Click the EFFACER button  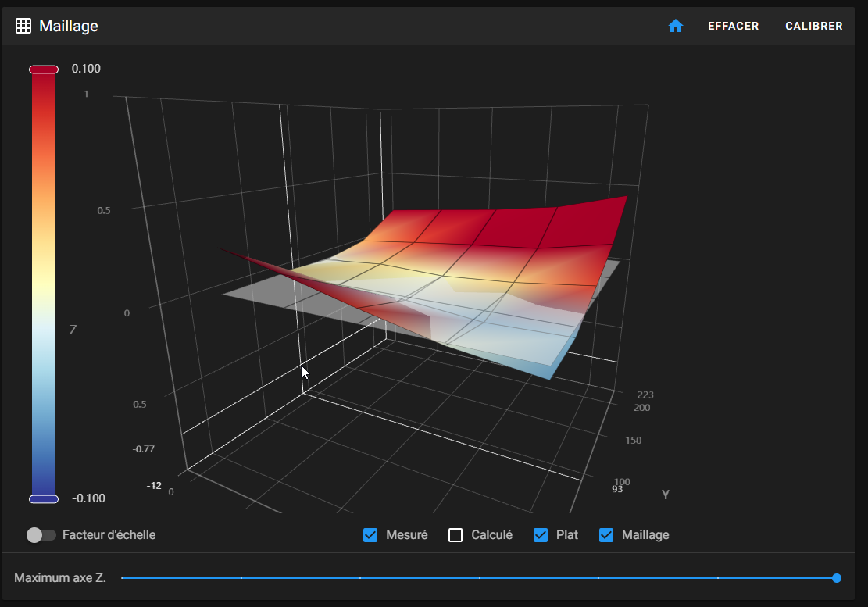click(733, 26)
